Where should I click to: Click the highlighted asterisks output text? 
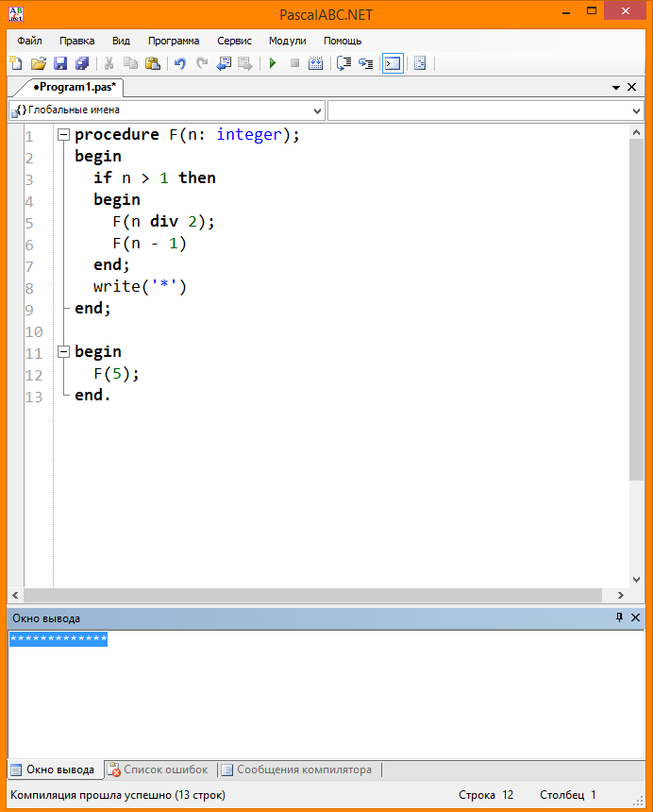click(x=59, y=639)
